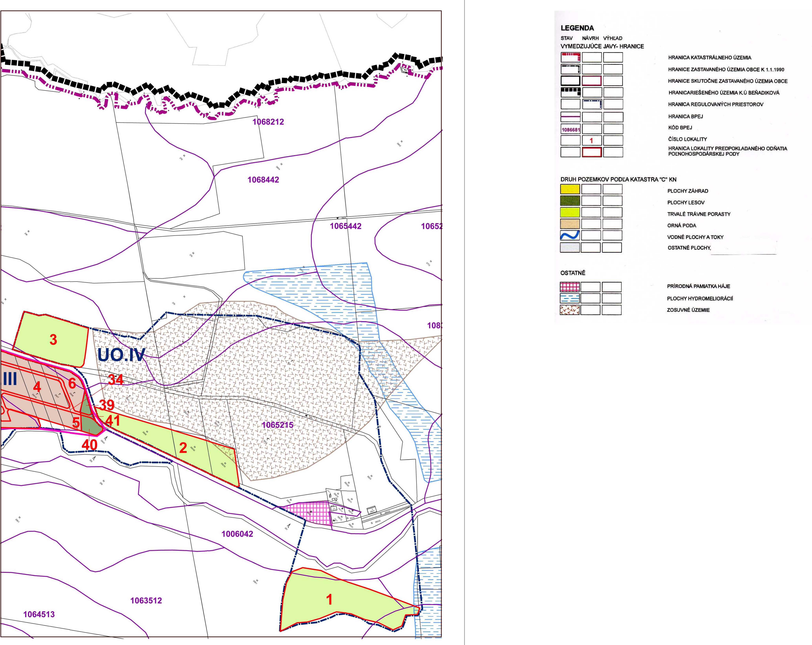Click the LEGENDA heading
This screenshot has width=812, height=645.
coord(577,28)
